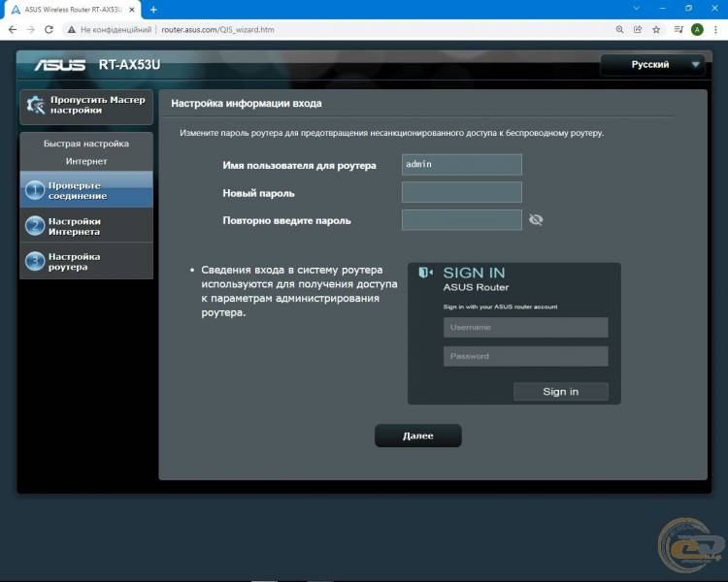
Task: Click the Chrome tab search chevron
Action: pos(636,9)
